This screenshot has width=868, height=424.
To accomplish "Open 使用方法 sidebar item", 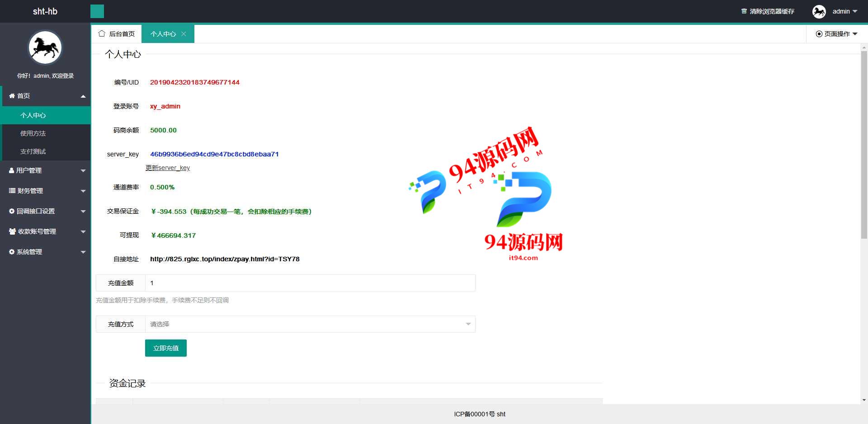I will (46, 133).
